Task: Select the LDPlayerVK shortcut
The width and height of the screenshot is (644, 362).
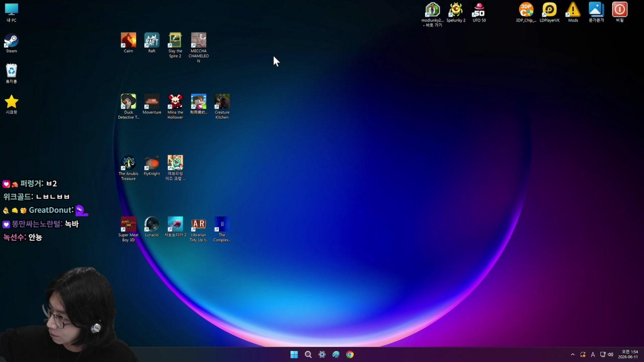Action: click(x=549, y=12)
